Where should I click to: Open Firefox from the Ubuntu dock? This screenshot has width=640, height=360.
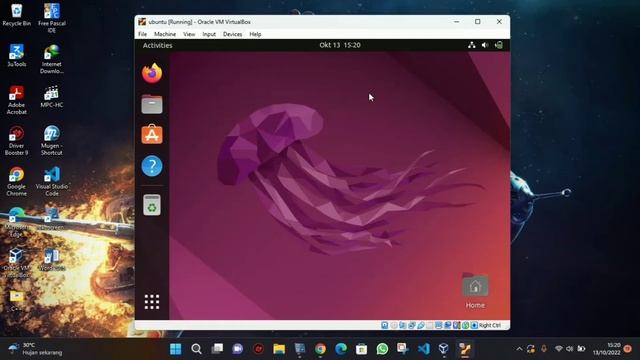(152, 73)
